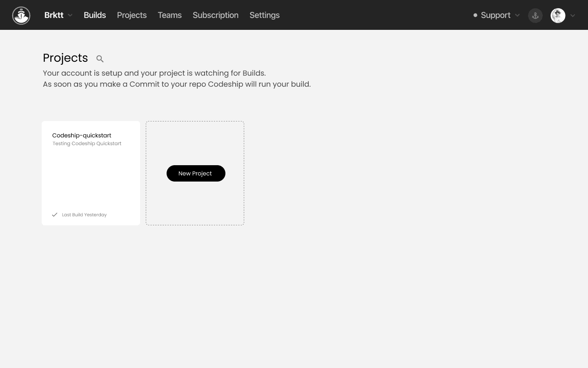Click the 'As soon as you make a Commit' line
The image size is (588, 368).
pyautogui.click(x=177, y=84)
